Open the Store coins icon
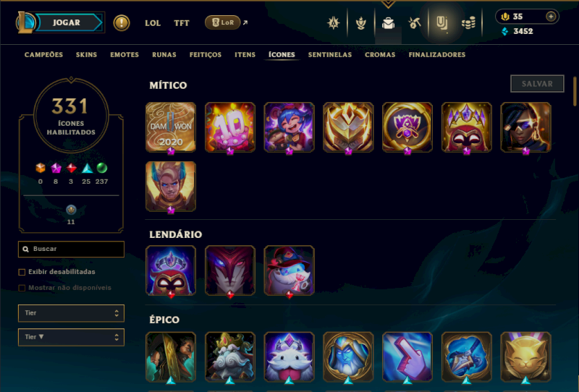 [x=468, y=23]
